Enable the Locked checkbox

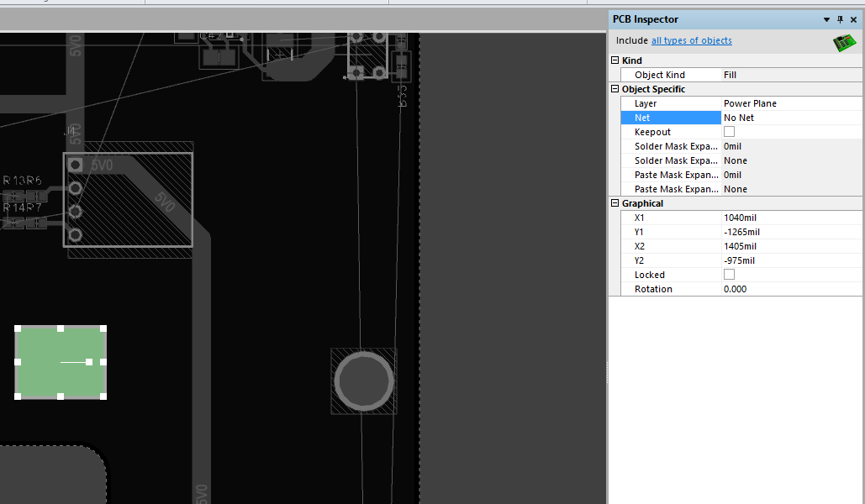729,275
